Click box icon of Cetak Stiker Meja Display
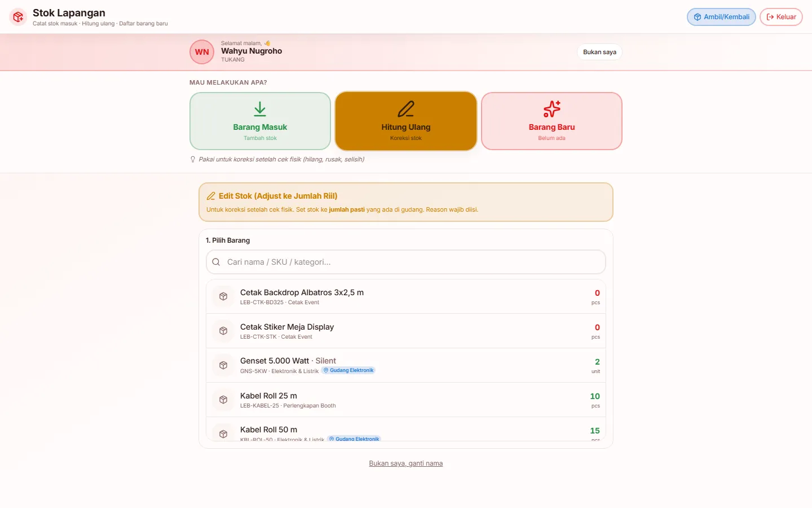This screenshot has height=508, width=812. (223, 331)
